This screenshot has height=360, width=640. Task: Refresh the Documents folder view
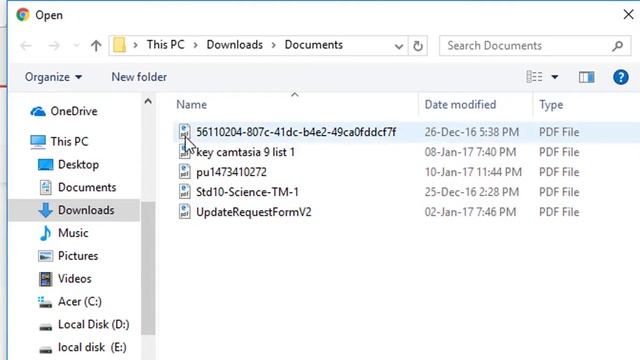click(418, 46)
